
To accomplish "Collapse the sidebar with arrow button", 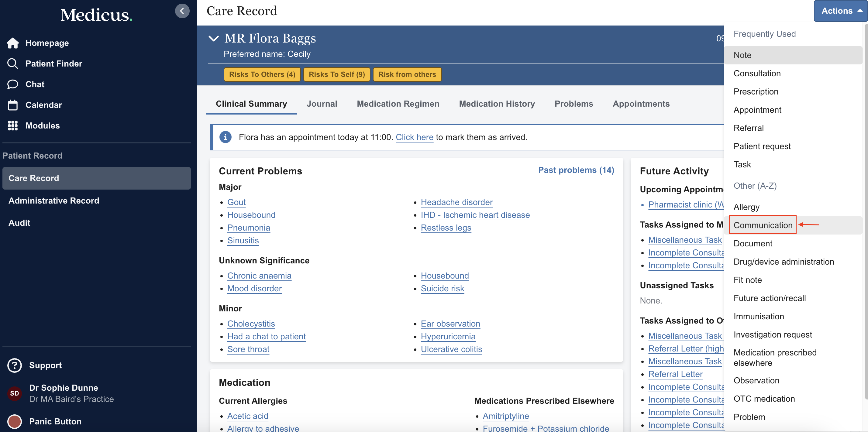I will 182,11.
